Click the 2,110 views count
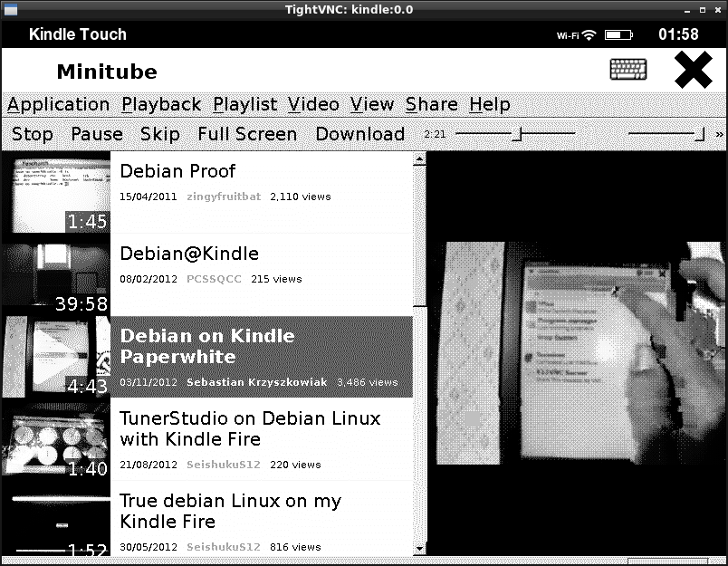 click(x=301, y=197)
